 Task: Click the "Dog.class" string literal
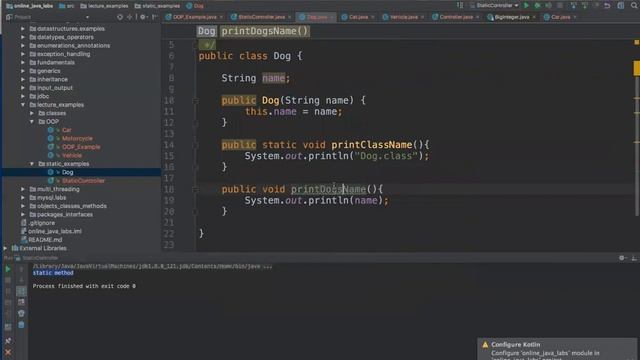pyautogui.click(x=386, y=156)
